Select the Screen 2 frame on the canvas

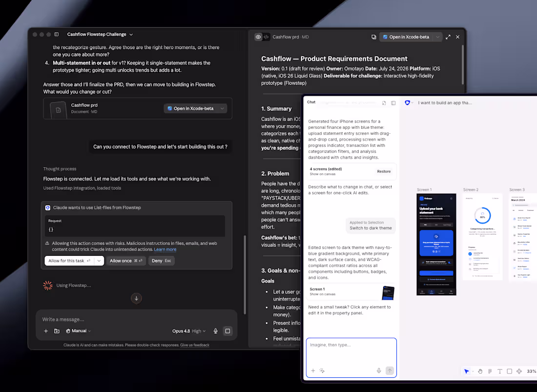[482, 237]
